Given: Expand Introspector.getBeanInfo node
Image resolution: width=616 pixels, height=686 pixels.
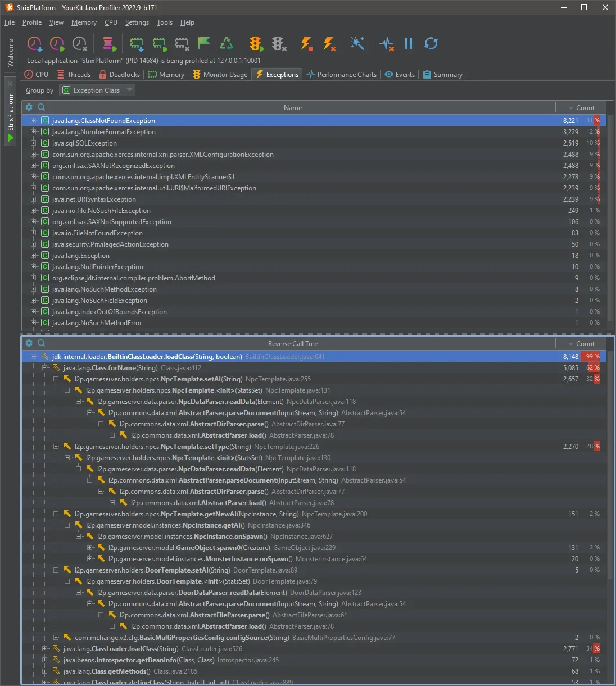Looking at the screenshot, I should click(45, 660).
